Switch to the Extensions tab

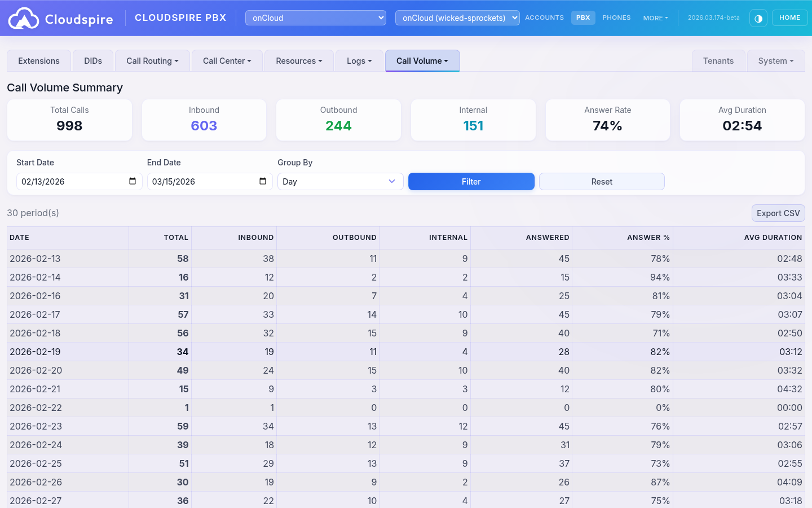click(38, 60)
